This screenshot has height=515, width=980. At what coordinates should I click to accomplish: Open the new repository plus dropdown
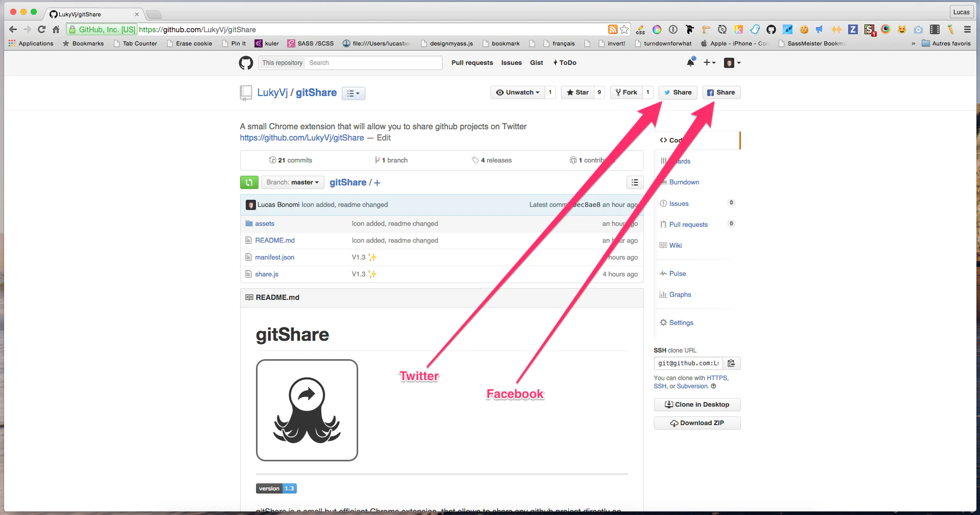pyautogui.click(x=709, y=62)
